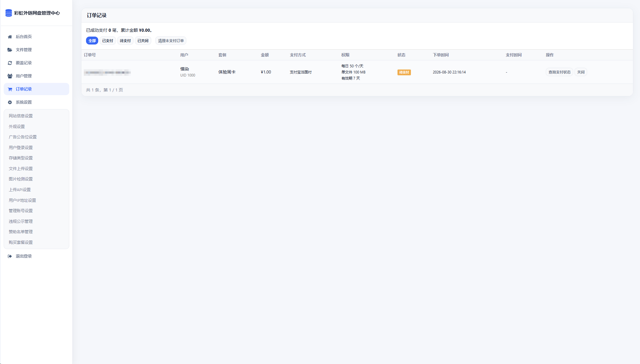640x364 pixels.
Task: Click the gear icon beside 系统设置
Action: pyautogui.click(x=10, y=102)
